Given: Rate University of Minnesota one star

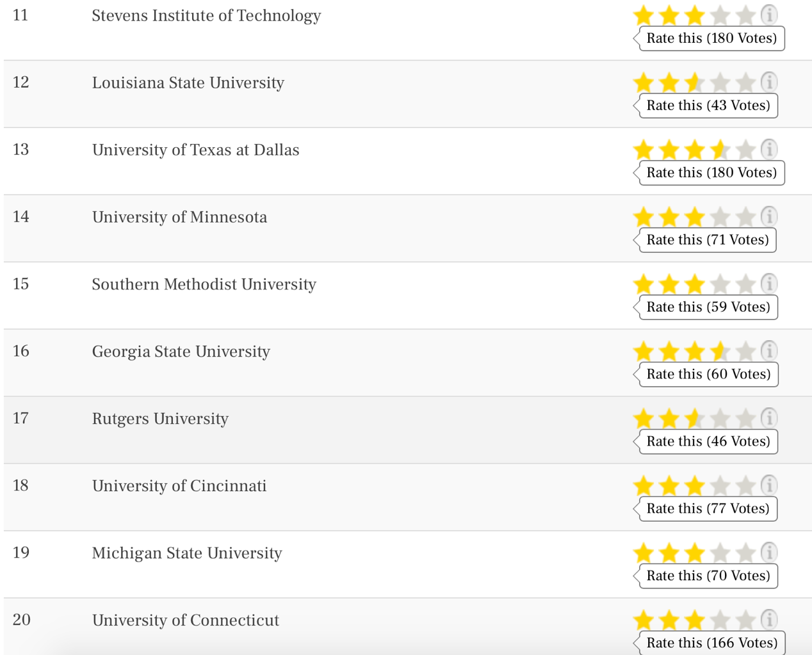Looking at the screenshot, I should [x=643, y=216].
